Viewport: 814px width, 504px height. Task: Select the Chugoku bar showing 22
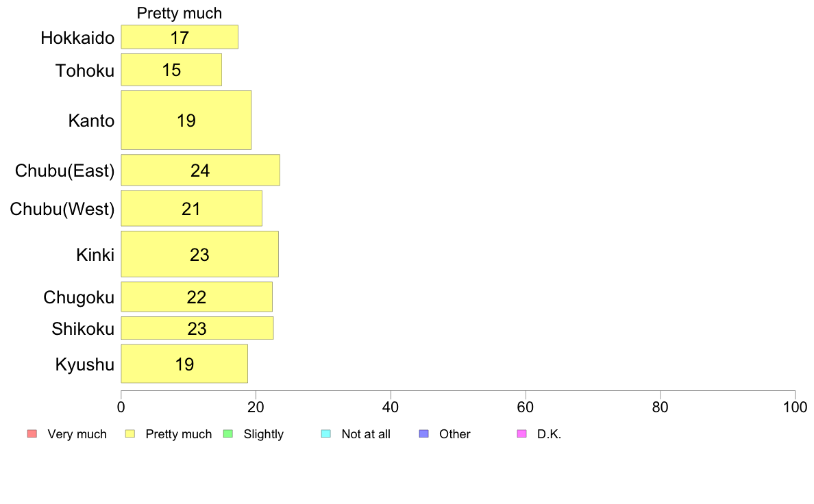point(197,297)
